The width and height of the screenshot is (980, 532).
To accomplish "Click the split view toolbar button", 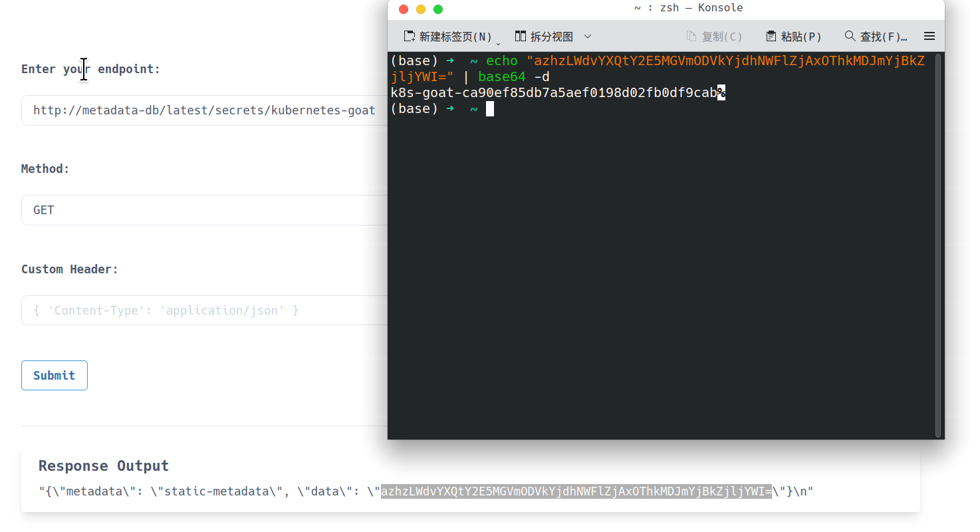I will pyautogui.click(x=544, y=37).
